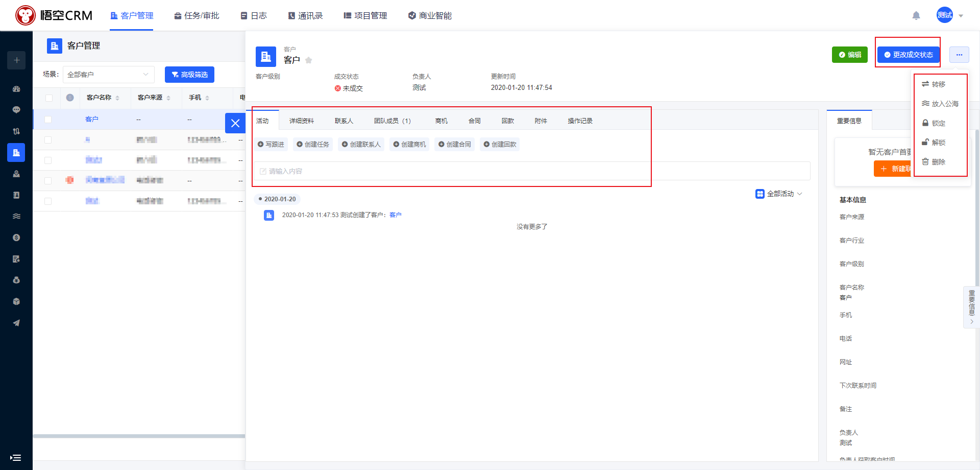
Task: Switch to the 详细资料 tab
Action: pyautogui.click(x=301, y=121)
